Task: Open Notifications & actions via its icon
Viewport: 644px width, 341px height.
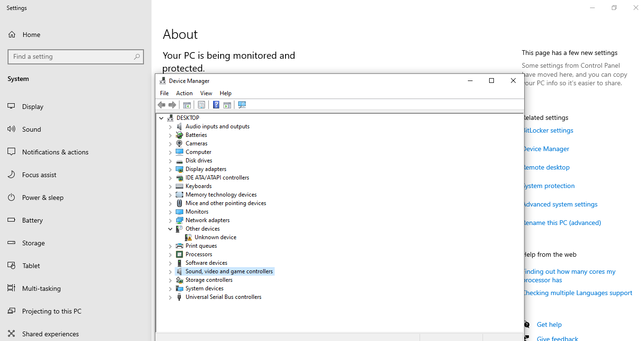Action: (11, 152)
